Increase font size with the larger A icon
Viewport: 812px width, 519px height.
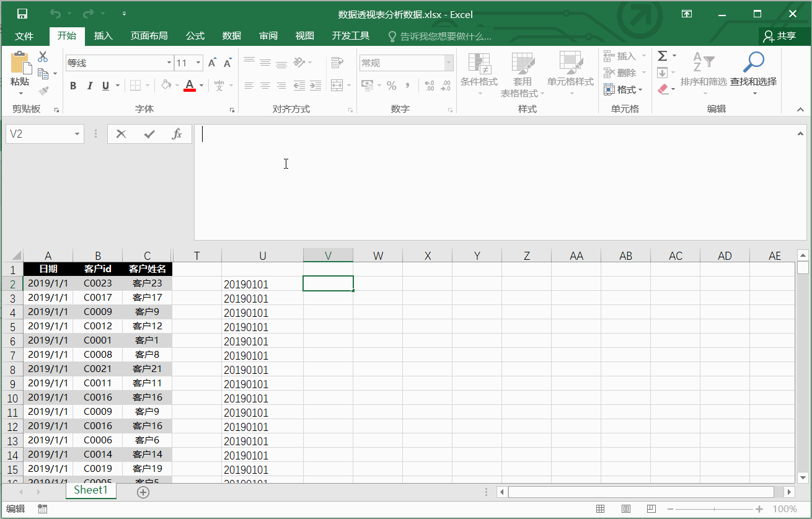(213, 63)
